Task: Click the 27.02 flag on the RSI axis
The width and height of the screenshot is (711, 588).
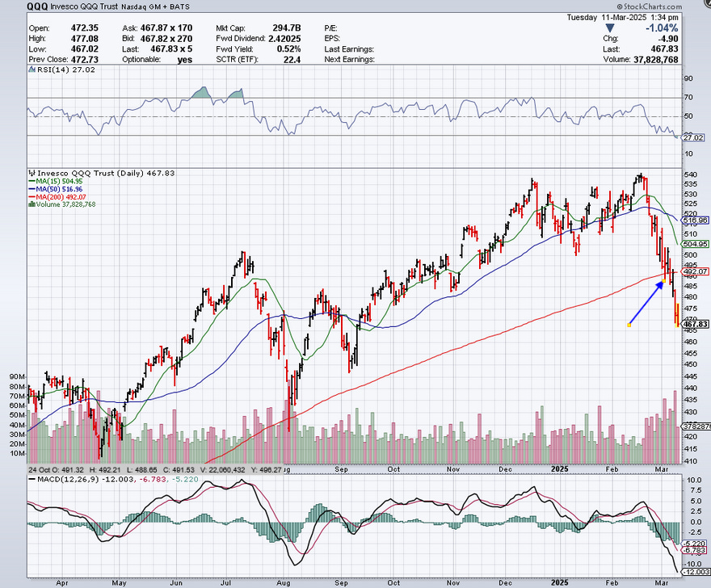Action: (x=694, y=137)
